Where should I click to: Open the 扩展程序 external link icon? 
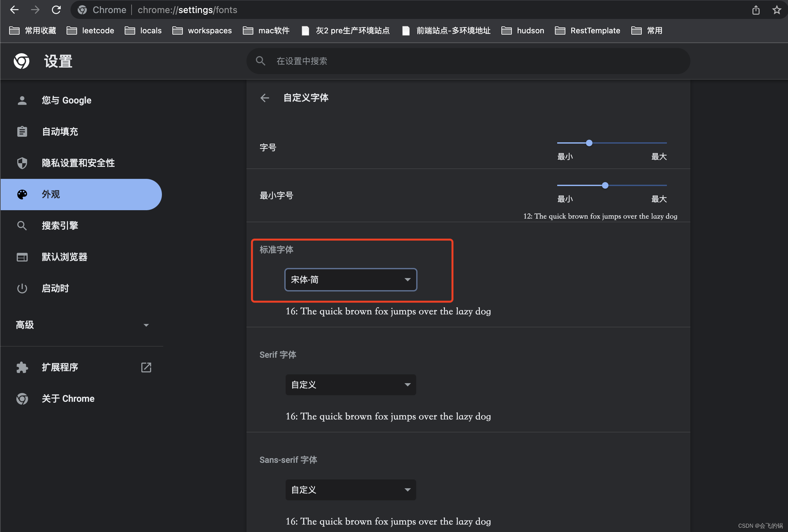click(x=146, y=367)
